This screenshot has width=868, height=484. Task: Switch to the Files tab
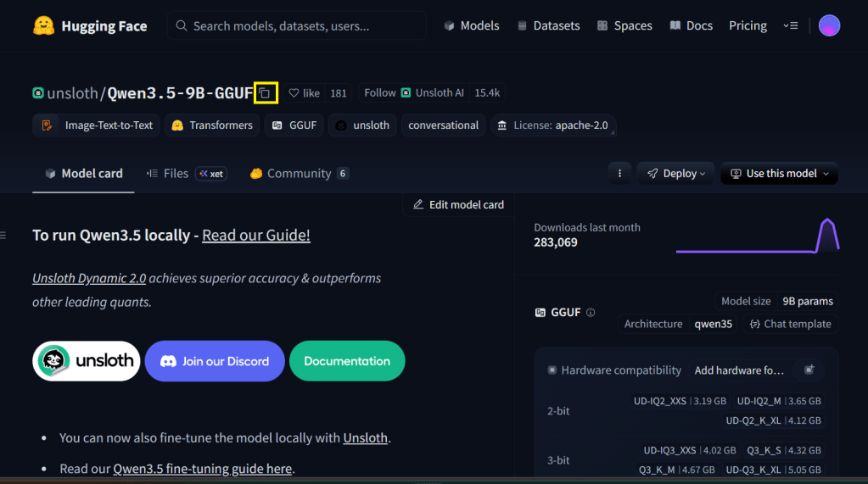tap(187, 174)
